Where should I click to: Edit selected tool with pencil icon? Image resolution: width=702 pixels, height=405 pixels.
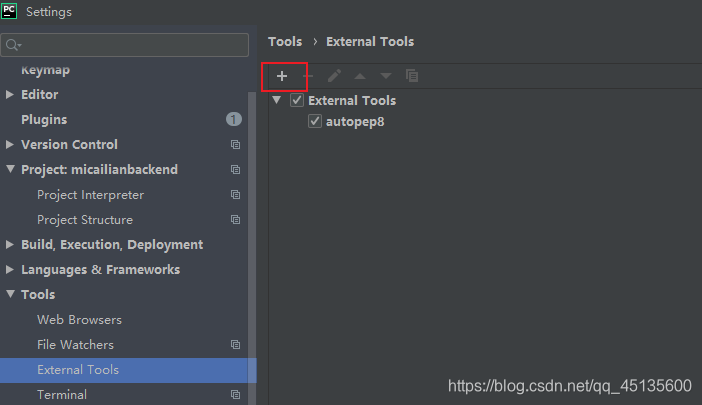[334, 76]
